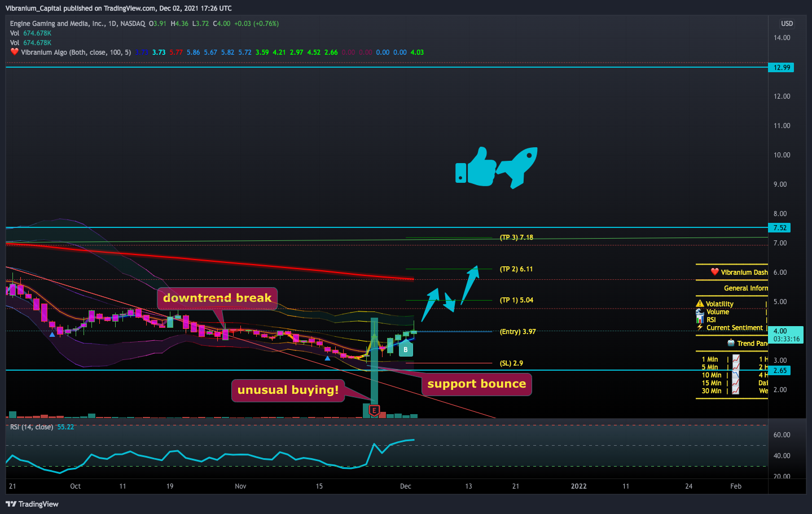Click the '(TP 3) 7.18' target label
Image resolution: width=812 pixels, height=514 pixels.
click(516, 238)
